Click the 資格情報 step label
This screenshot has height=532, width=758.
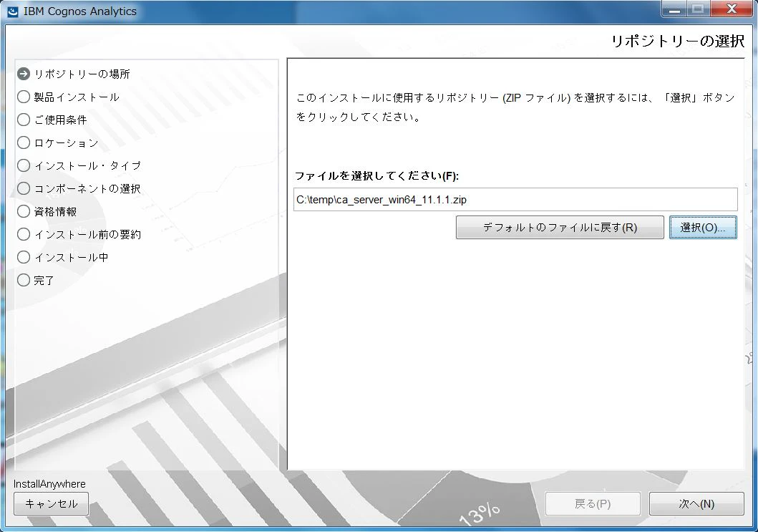point(55,211)
